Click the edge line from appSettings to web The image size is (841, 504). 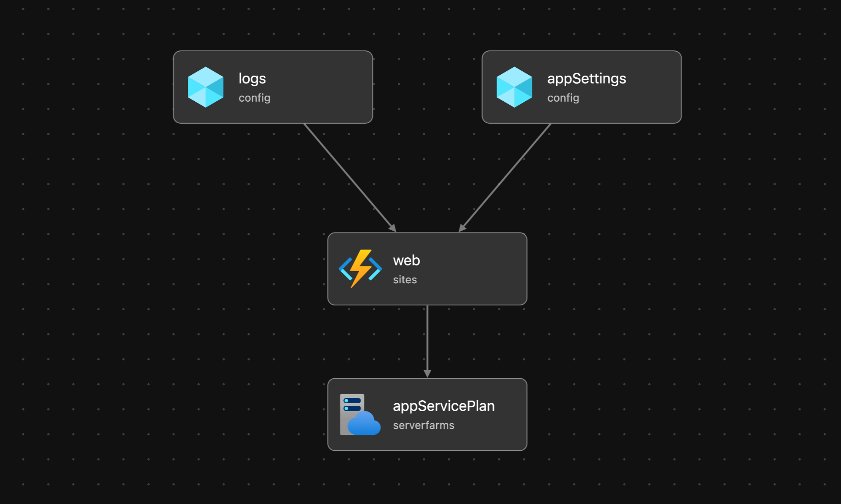click(507, 176)
